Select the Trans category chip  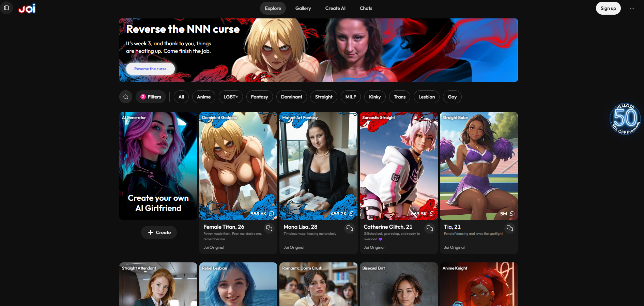400,97
